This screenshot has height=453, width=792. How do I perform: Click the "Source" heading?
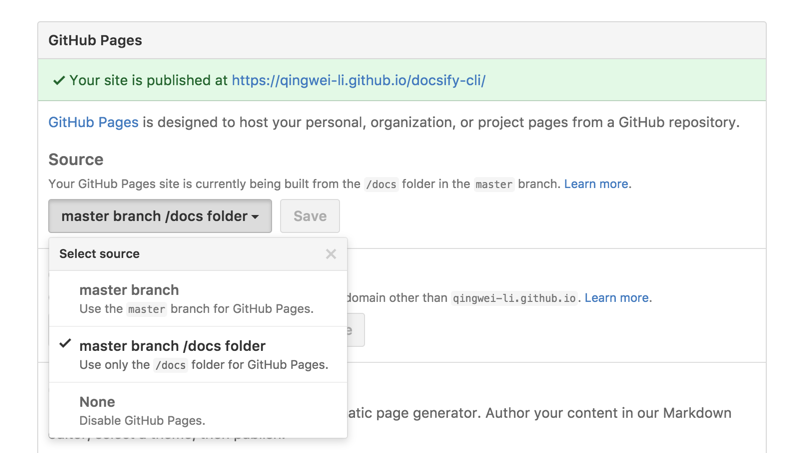coord(76,159)
